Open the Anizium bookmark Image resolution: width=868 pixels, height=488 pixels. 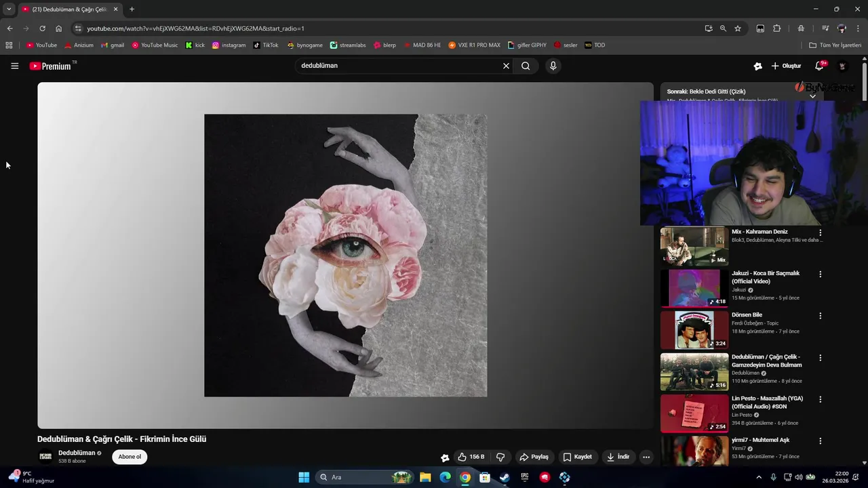[79, 45]
